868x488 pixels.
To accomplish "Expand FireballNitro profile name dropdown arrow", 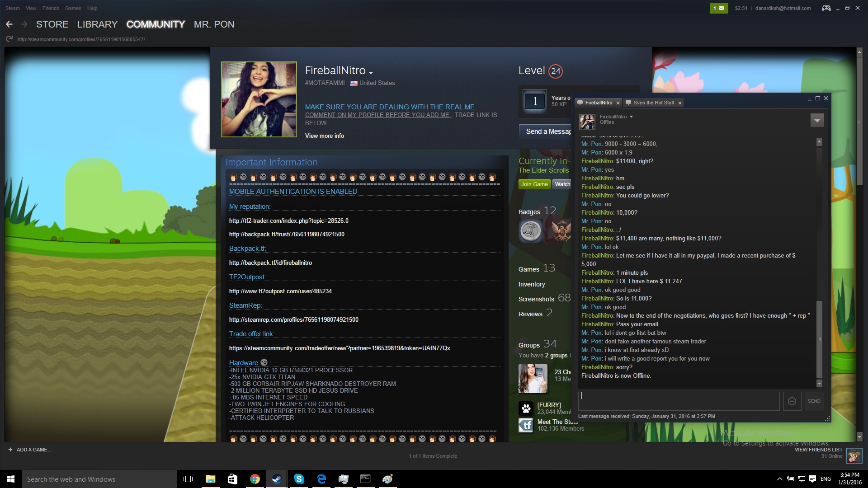I will click(x=371, y=73).
